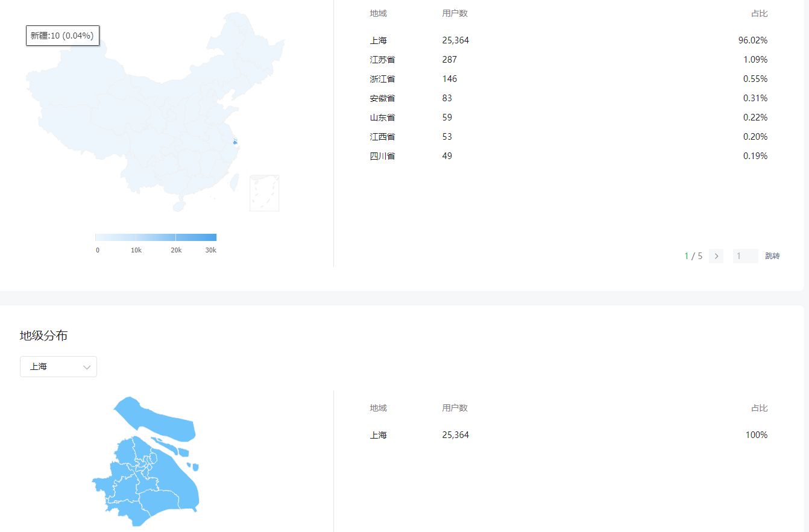Image resolution: width=809 pixels, height=532 pixels.
Task: Click the 1.09% share value
Action: tap(755, 60)
